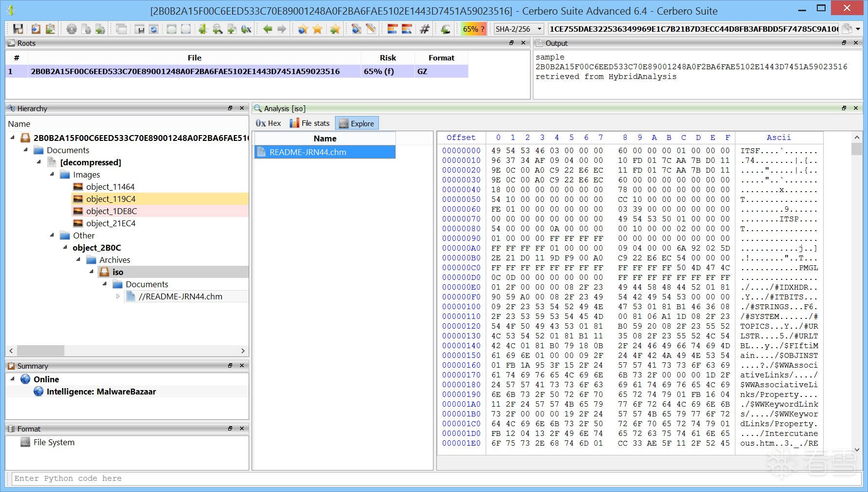The width and height of the screenshot is (868, 492).
Task: Close the Hierarchy panel
Action: click(x=242, y=108)
